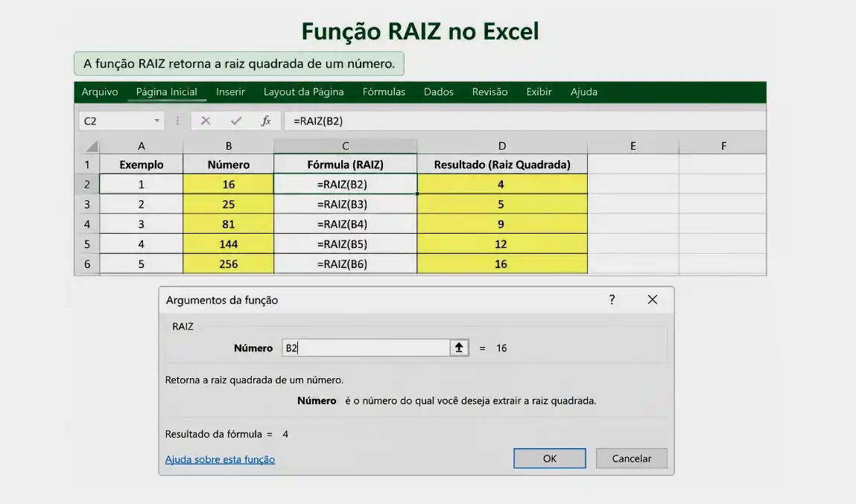Select the cell containing 144
Image resolution: width=856 pixels, height=504 pixels.
point(228,244)
